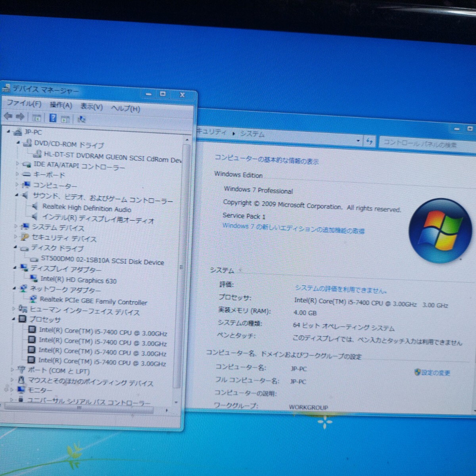Click the コントロール パネルの検索 search box

pyautogui.click(x=426, y=144)
